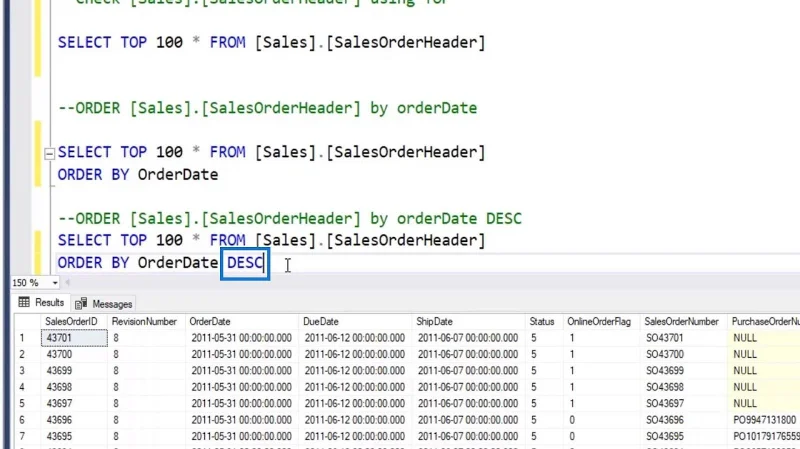This screenshot has height=449, width=800.
Task: Select the ShipDate column header
Action: click(468, 321)
